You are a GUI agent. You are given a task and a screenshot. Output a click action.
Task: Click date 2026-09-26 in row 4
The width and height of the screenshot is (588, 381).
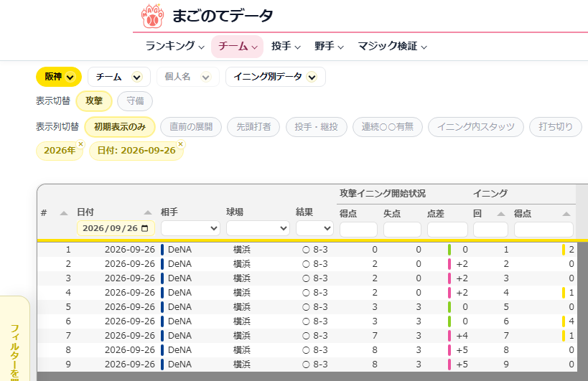tap(130, 293)
